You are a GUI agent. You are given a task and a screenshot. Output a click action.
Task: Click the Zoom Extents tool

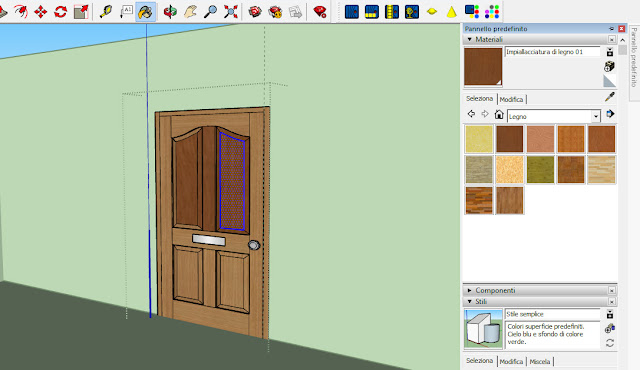tap(231, 12)
